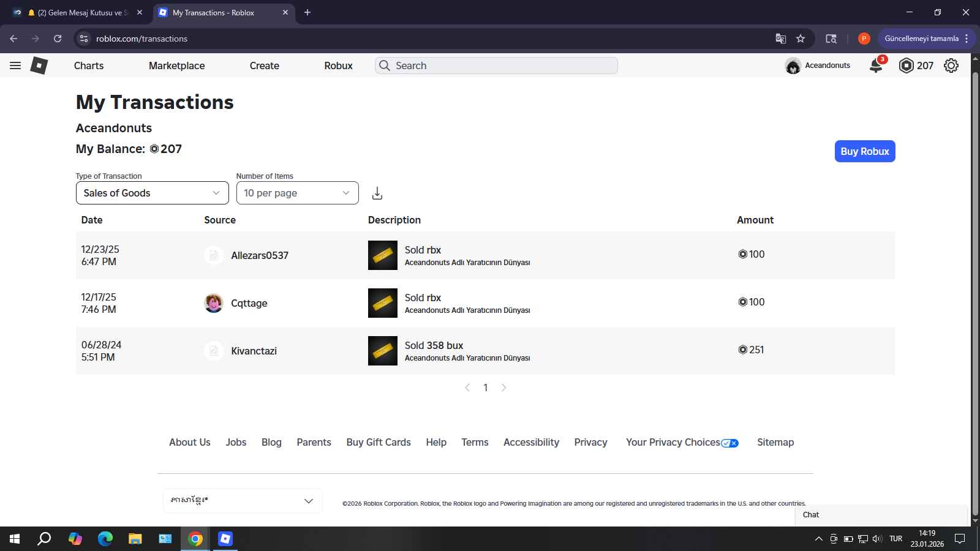This screenshot has height=551, width=980.
Task: Click the browser back arrow
Action: tap(13, 39)
